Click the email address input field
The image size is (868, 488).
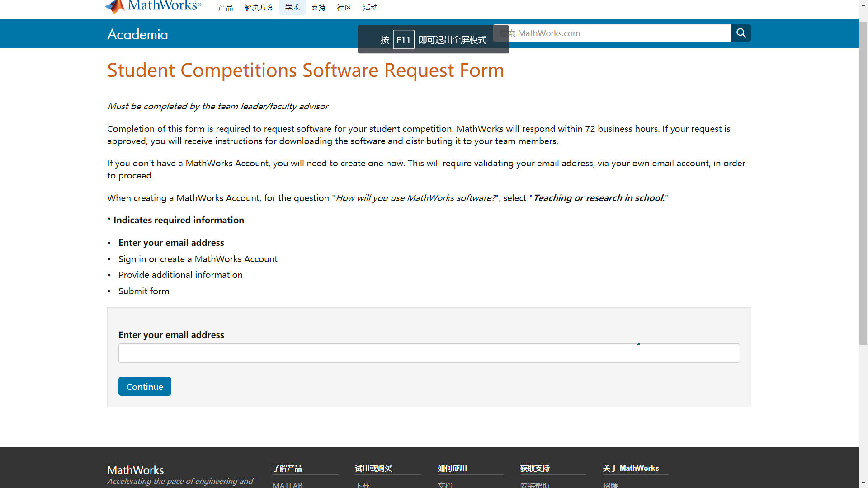tap(429, 353)
